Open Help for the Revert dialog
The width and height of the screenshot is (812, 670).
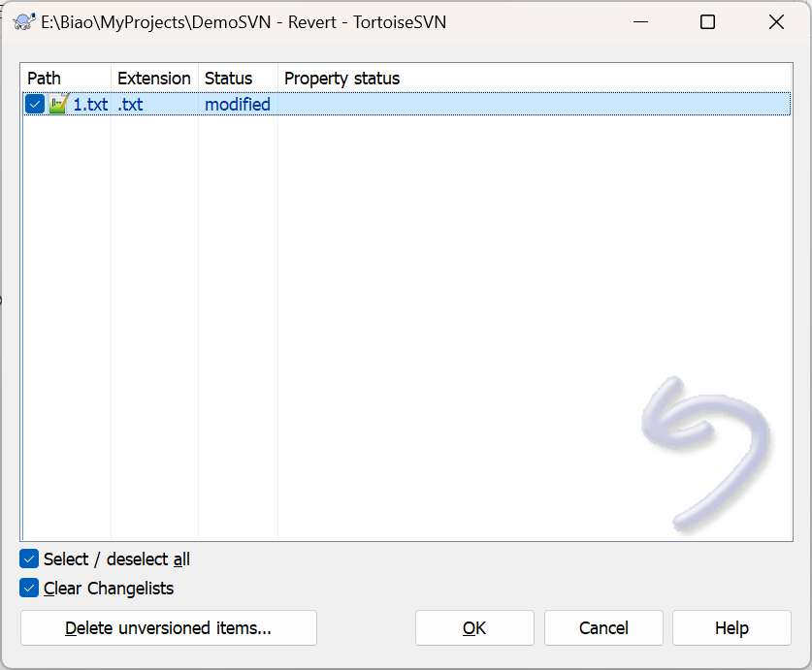click(x=731, y=628)
